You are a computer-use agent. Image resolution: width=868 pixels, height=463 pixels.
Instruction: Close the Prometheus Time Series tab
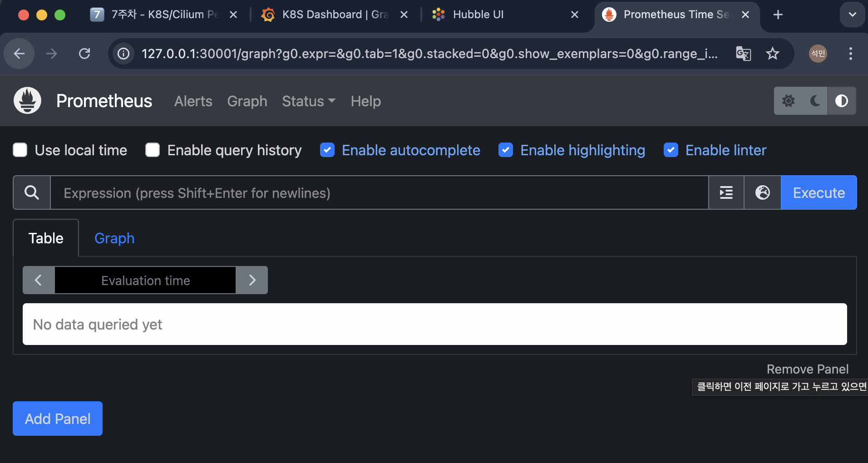point(745,15)
